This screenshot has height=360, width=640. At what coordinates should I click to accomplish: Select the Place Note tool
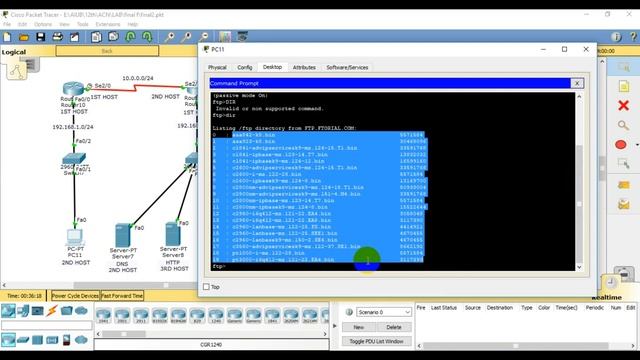click(623, 86)
